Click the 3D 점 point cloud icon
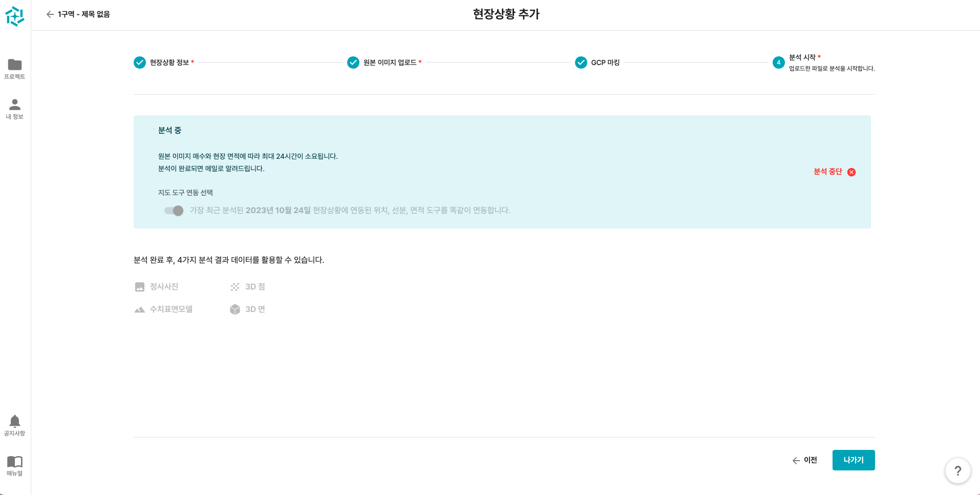The image size is (980, 495). coord(235,287)
